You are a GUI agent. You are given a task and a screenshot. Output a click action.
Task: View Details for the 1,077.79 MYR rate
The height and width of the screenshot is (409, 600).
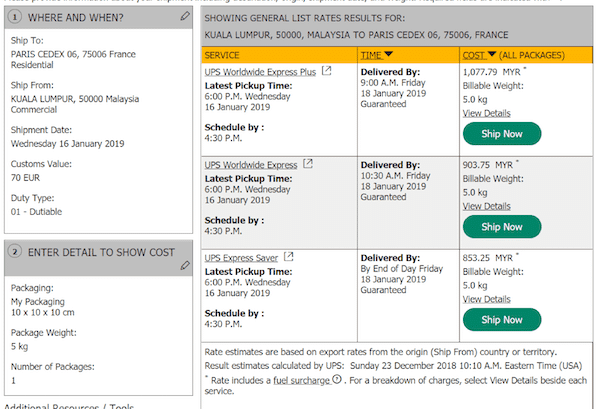point(486,113)
